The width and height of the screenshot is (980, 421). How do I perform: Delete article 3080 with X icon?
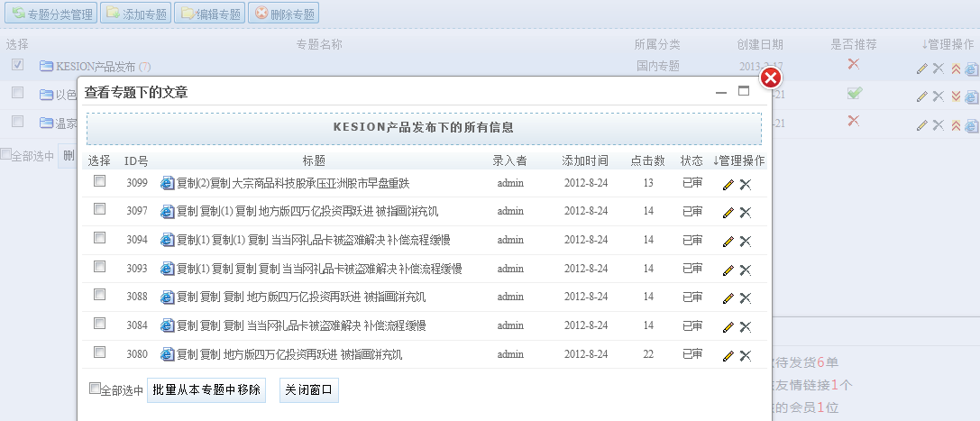click(x=745, y=355)
